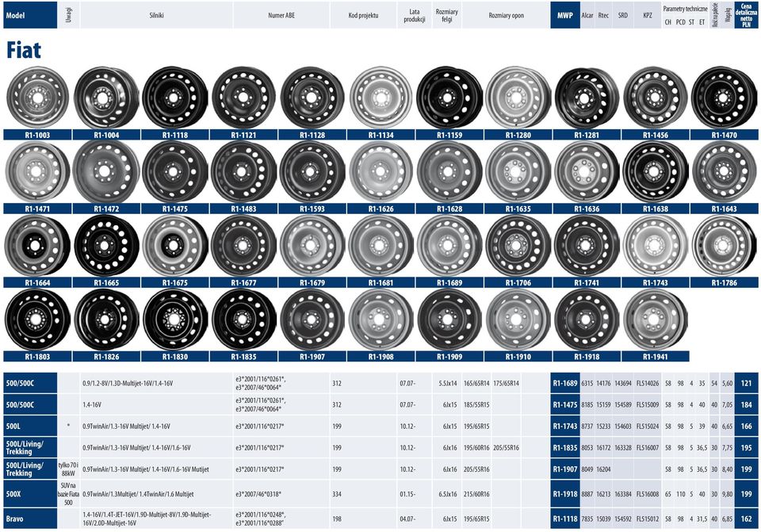
Task: Select the R1-1786 wheel image
Action: click(x=724, y=246)
